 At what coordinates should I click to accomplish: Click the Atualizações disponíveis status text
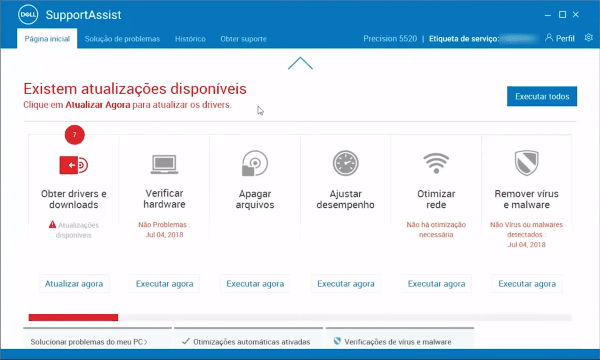point(78,230)
